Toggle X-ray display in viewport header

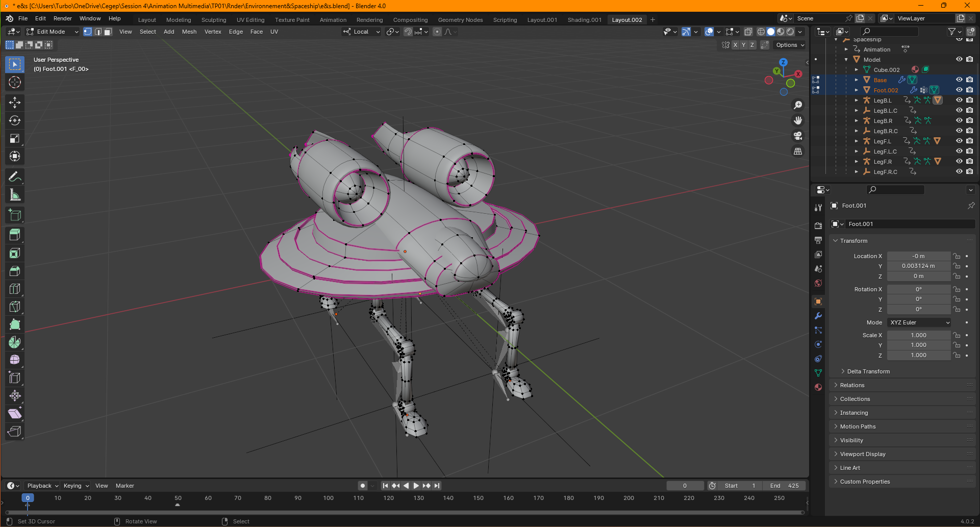(x=748, y=32)
